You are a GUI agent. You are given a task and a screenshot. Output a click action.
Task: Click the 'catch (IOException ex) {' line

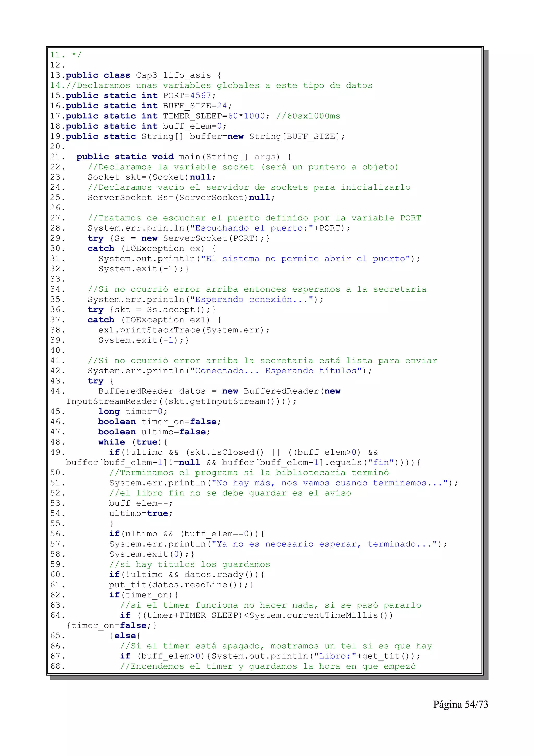pyautogui.click(x=152, y=249)
